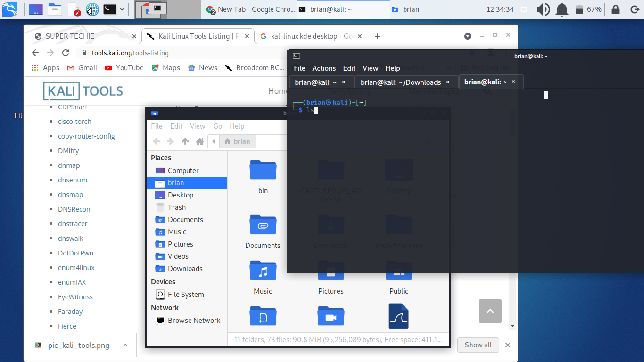
Task: Click the 12:34:34 panel clock
Action: click(x=500, y=9)
